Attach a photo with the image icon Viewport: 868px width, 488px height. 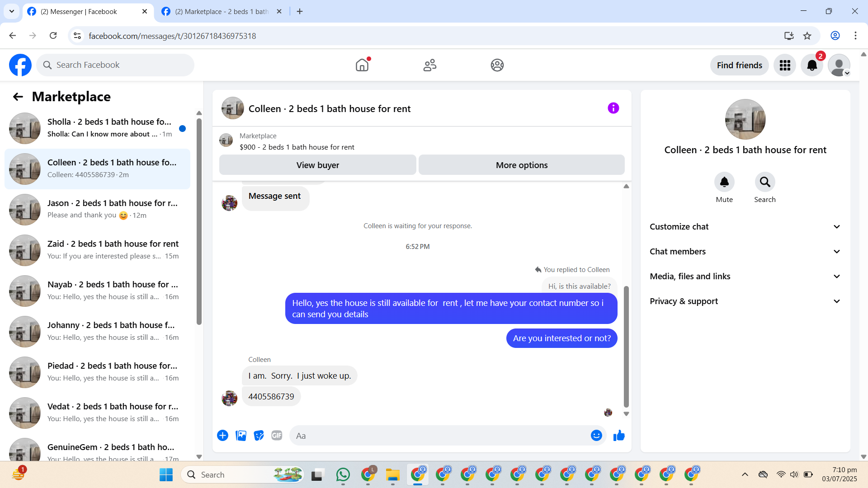(241, 436)
